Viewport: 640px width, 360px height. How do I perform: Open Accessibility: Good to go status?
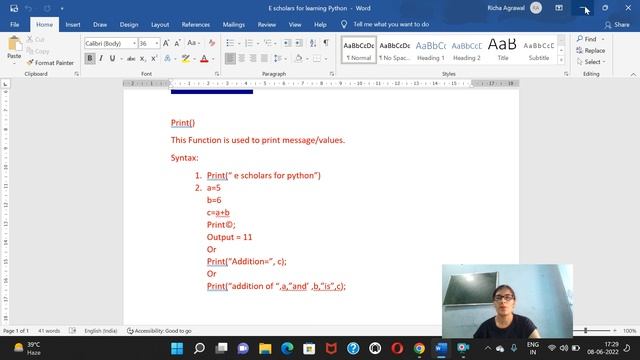coord(159,331)
